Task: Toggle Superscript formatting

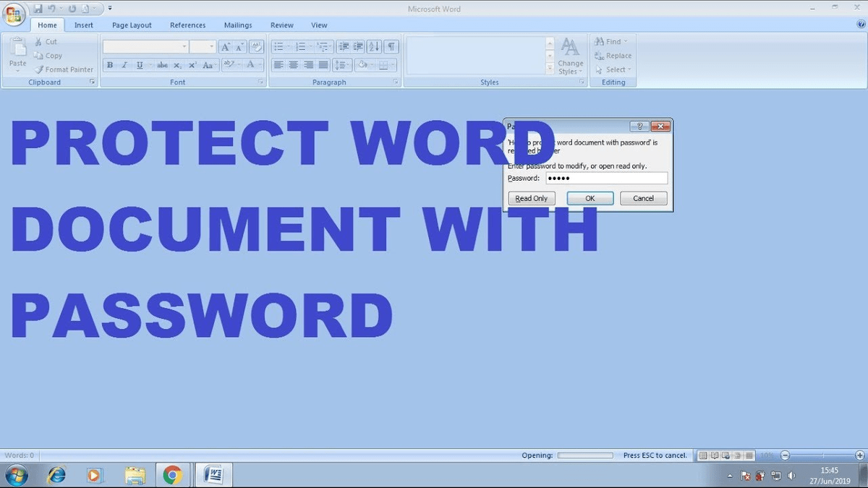Action: (192, 65)
